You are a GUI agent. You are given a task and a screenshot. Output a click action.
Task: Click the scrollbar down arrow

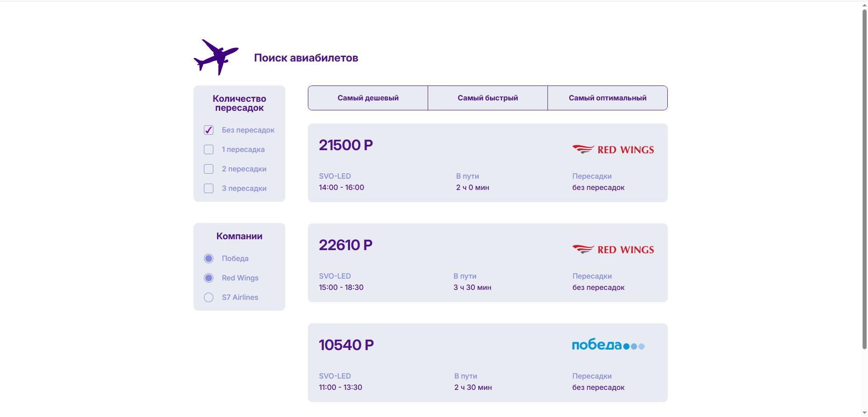tap(864, 413)
